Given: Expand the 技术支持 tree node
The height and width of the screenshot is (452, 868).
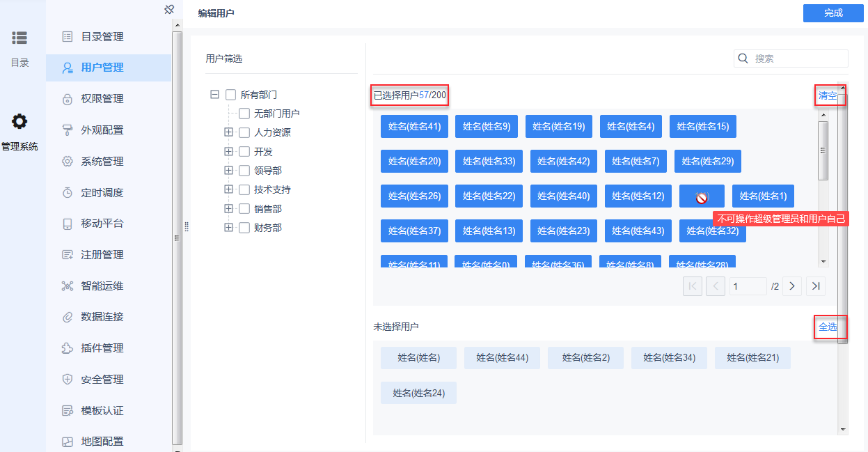Looking at the screenshot, I should click(229, 189).
